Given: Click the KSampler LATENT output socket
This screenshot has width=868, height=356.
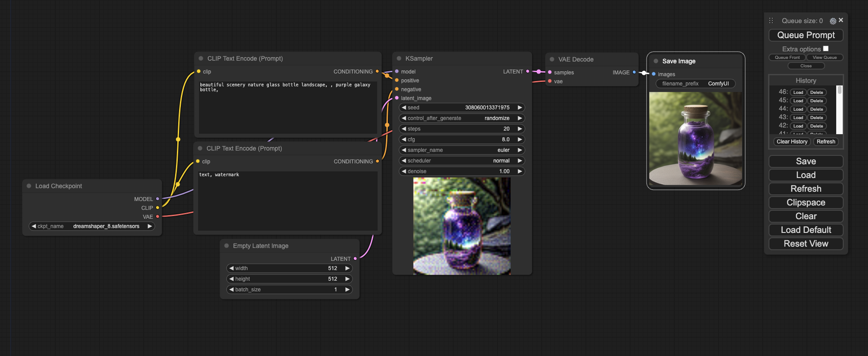Looking at the screenshot, I should pyautogui.click(x=528, y=71).
